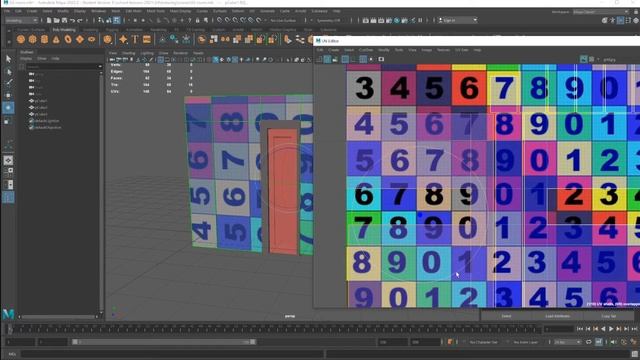Click the Load Attributes button

tap(557, 316)
